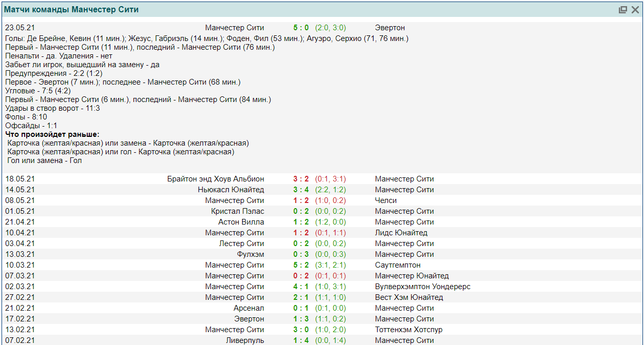Click score 0 : 3 of Фулхэм match
The height and width of the screenshot is (345, 644).
pyautogui.click(x=301, y=254)
